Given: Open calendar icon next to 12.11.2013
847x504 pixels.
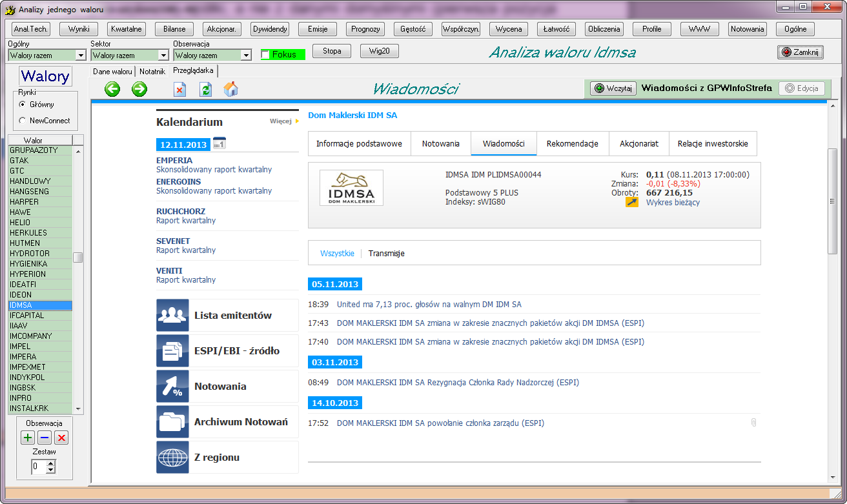Looking at the screenshot, I should pyautogui.click(x=219, y=143).
